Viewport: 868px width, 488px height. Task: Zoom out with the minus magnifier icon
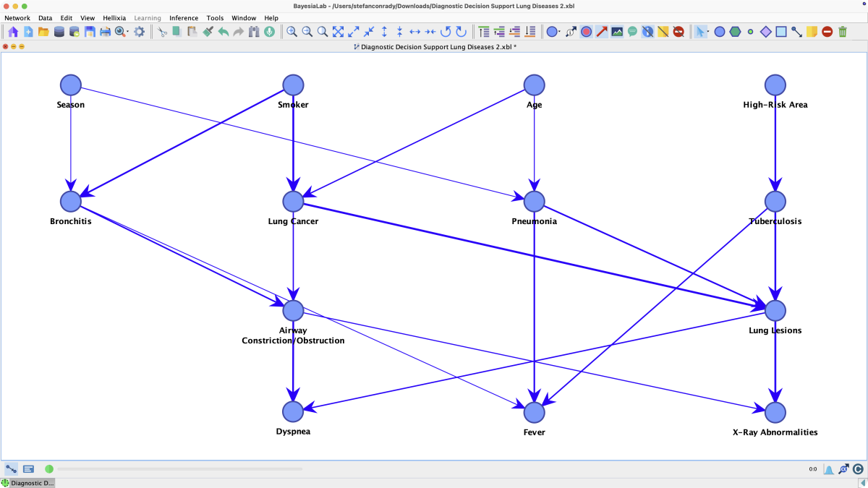(x=307, y=32)
